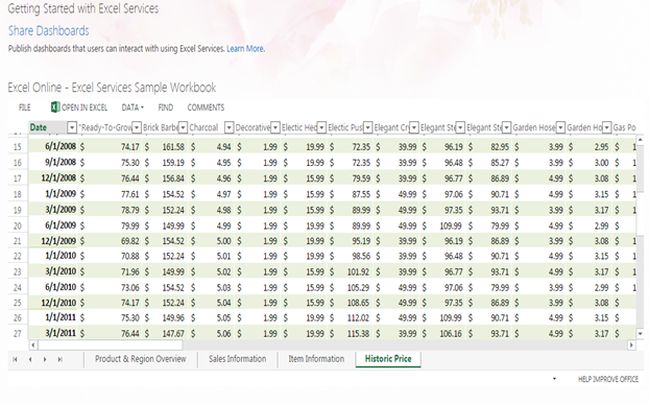Click the FIND toolbar item
This screenshot has width=650, height=405.
click(165, 107)
